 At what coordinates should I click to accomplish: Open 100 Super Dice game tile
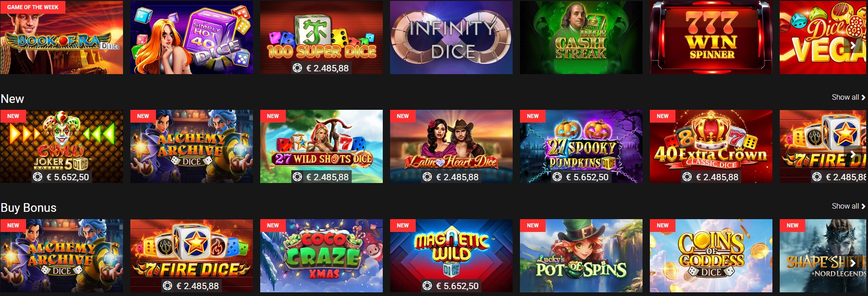[x=321, y=38]
